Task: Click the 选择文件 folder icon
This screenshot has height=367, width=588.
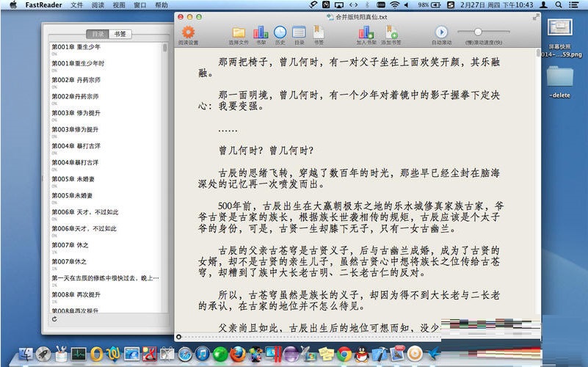Action: (x=239, y=32)
